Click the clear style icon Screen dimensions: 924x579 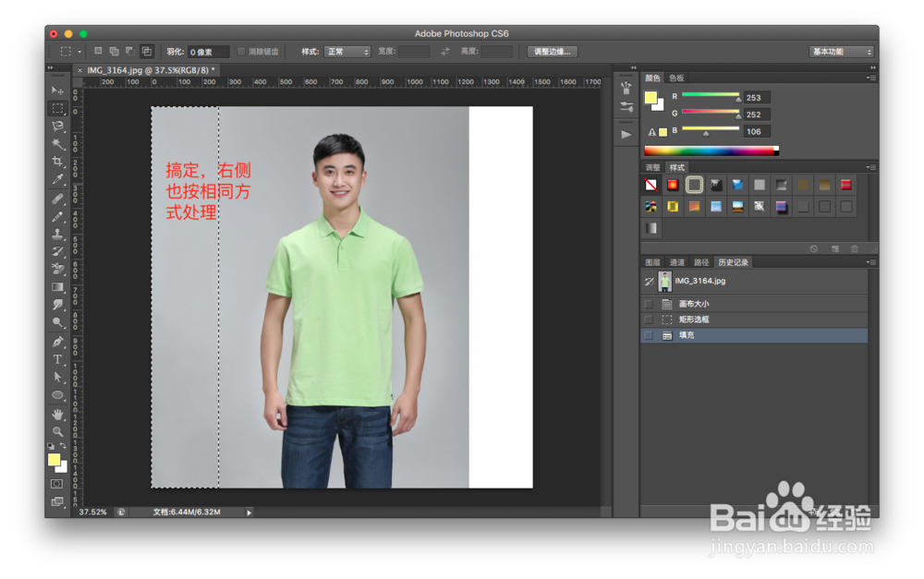click(x=650, y=185)
